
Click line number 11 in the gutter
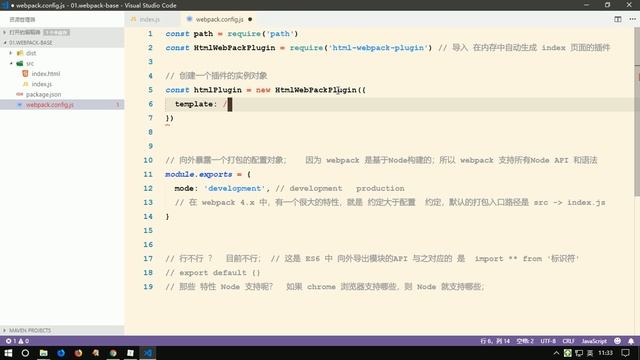click(x=148, y=174)
